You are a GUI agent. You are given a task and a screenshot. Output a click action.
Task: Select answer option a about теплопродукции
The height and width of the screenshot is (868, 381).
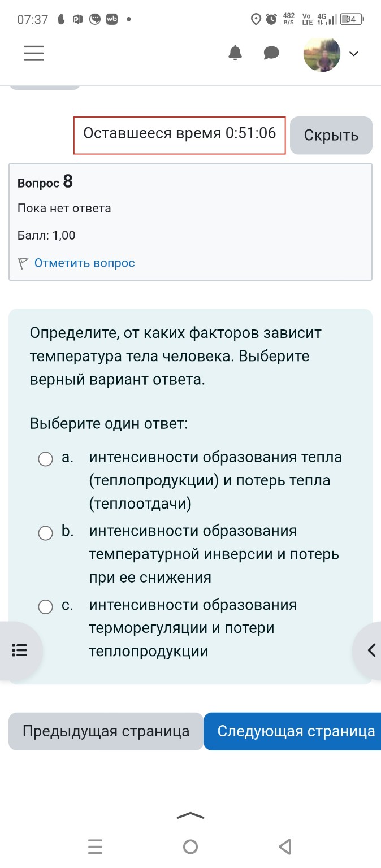(46, 459)
